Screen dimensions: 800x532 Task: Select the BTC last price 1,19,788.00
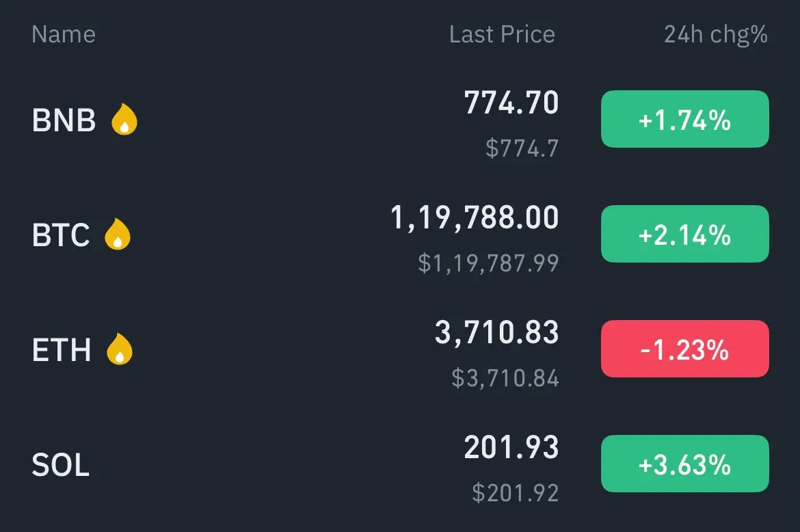pos(475,218)
